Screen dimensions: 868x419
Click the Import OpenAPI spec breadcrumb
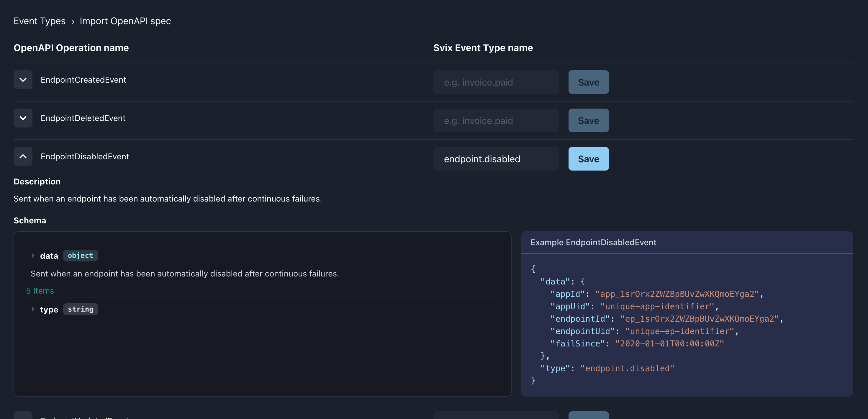tap(125, 21)
